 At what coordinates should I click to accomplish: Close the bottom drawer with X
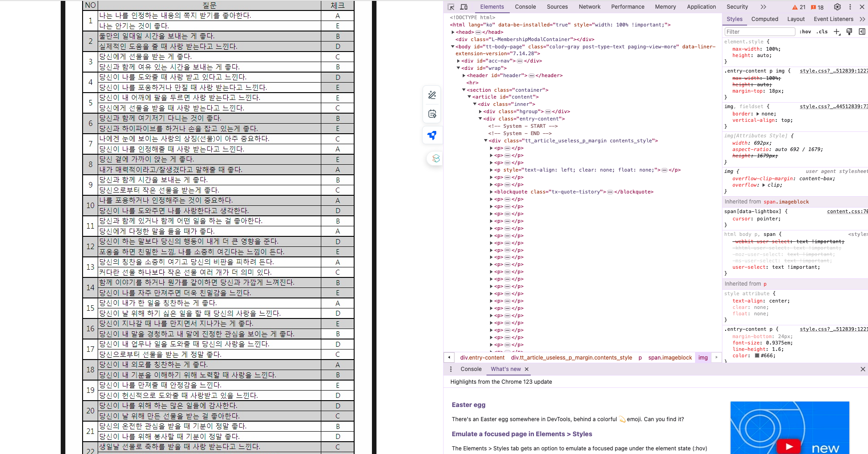(x=863, y=369)
